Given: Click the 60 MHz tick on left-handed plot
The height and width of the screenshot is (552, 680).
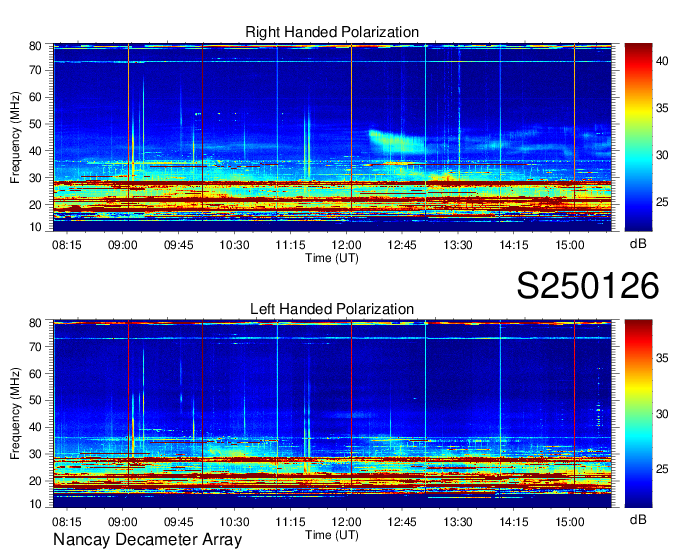Looking at the screenshot, I should [x=35, y=374].
